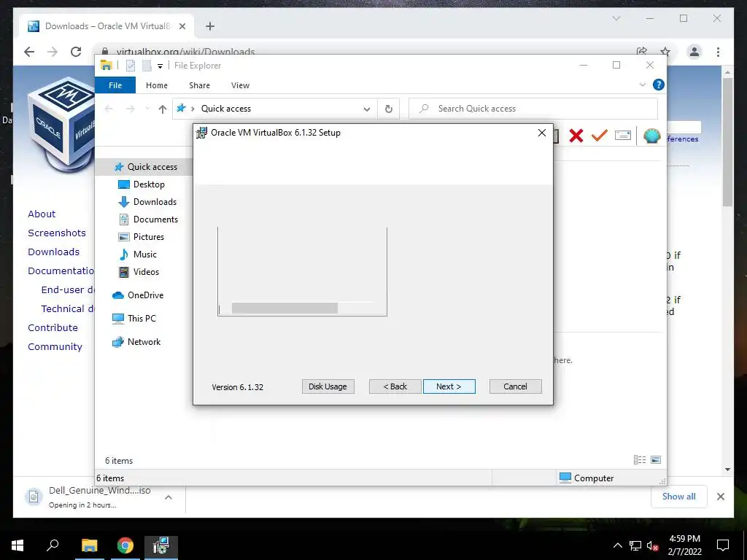Bookmark this page with the star
Screen dimensions: 747x560
[665, 52]
